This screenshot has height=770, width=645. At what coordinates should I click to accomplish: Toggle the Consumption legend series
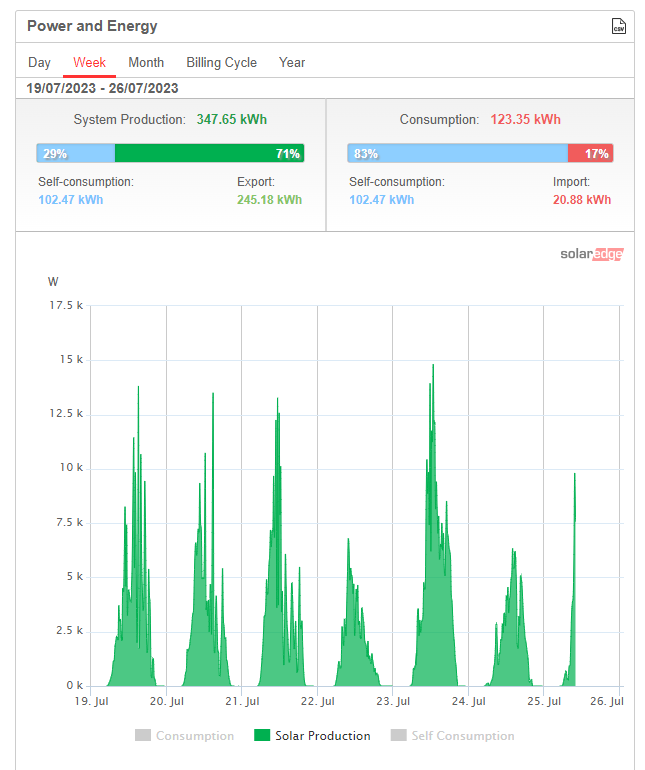(x=185, y=736)
